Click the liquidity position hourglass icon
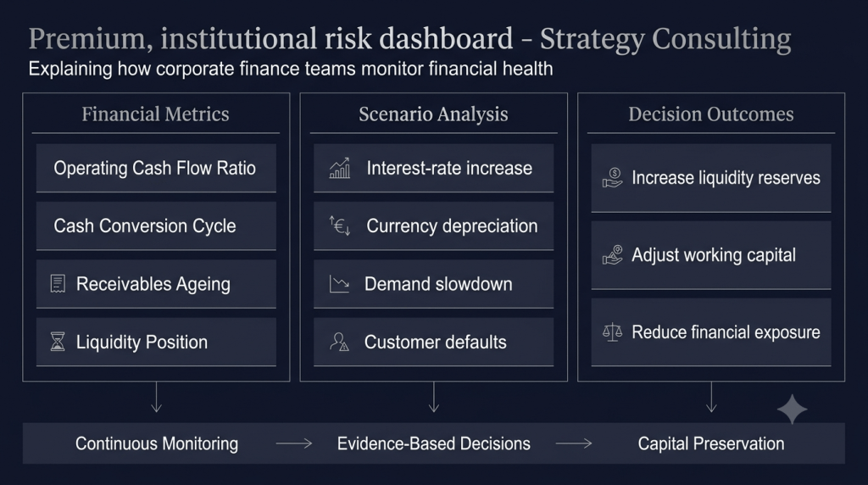Viewport: 868px width, 485px height. click(x=58, y=342)
